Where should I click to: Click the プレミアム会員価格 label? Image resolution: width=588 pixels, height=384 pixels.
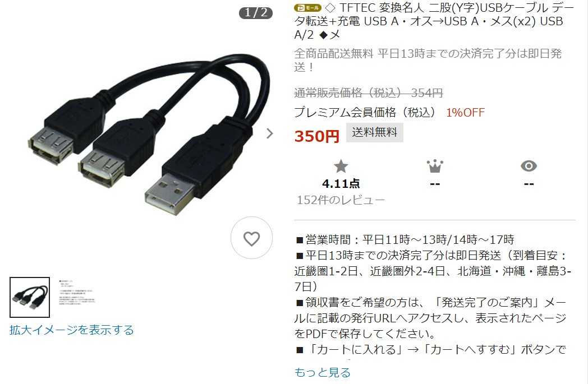[365, 112]
